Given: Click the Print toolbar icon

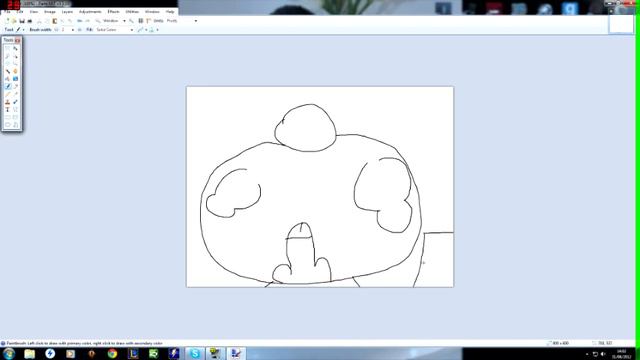Looking at the screenshot, I should tap(30, 21).
